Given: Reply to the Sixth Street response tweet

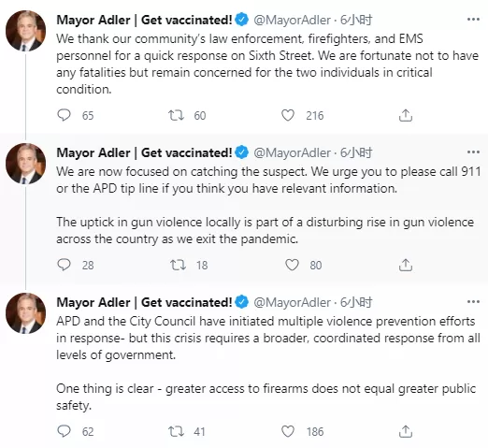Looking at the screenshot, I should 65,115.
